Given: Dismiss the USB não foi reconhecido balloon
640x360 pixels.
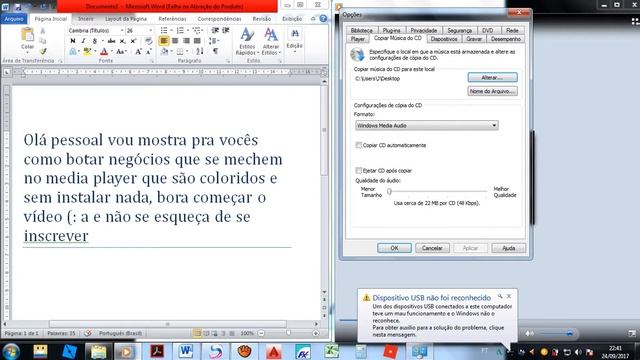Looking at the screenshot, I should [509, 296].
